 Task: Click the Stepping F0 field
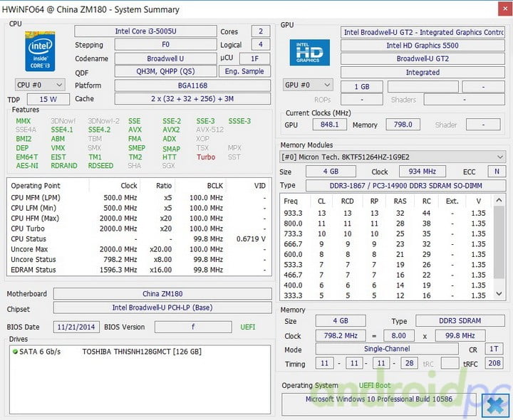pos(165,44)
